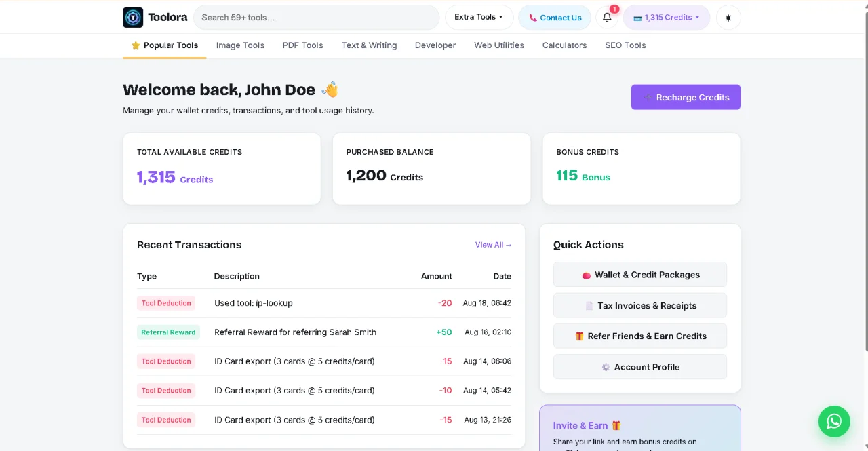Screen dimensions: 868x451
Task: Click the Contact Us button
Action: pos(555,18)
